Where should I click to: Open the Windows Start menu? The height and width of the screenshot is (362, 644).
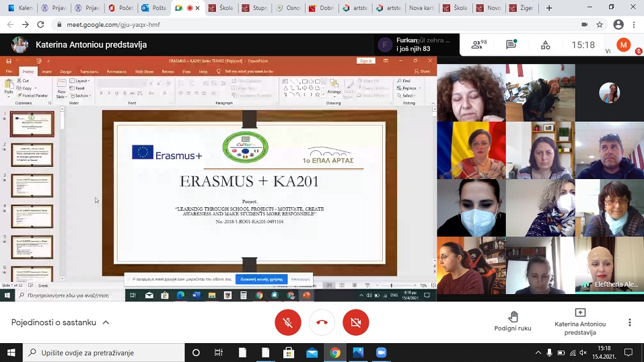[x=11, y=353]
